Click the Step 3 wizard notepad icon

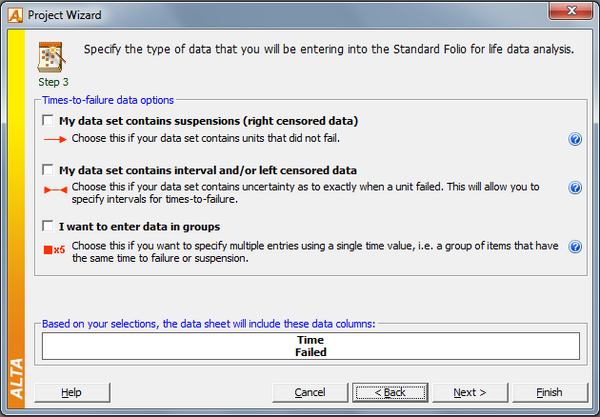(x=48, y=55)
